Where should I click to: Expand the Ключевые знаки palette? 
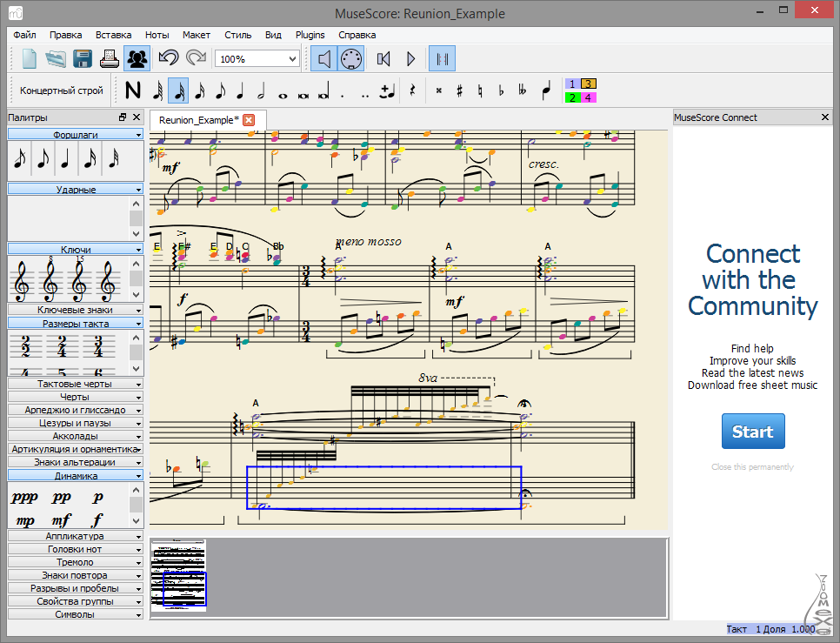[x=76, y=310]
